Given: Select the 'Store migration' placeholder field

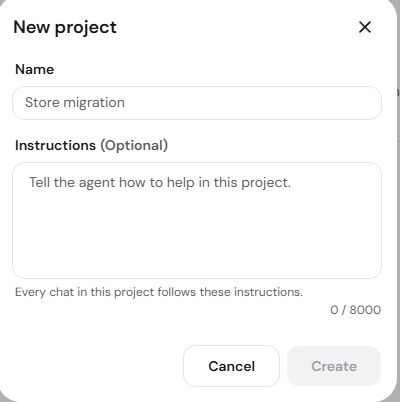Looking at the screenshot, I should click(197, 103).
